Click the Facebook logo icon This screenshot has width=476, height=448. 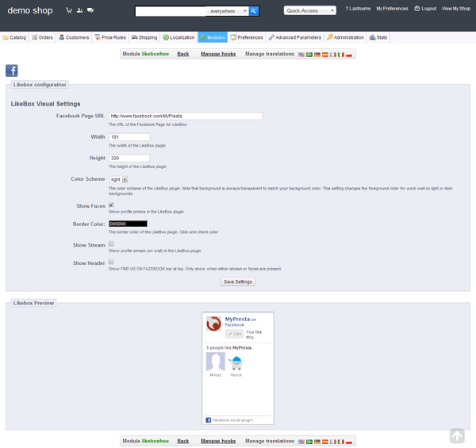(12, 71)
